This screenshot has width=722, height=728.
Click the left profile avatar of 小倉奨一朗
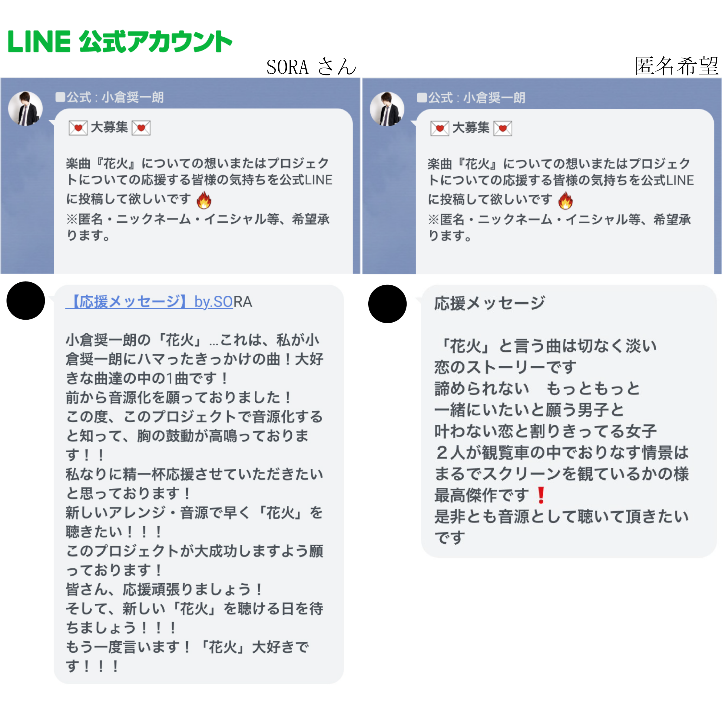point(25,108)
